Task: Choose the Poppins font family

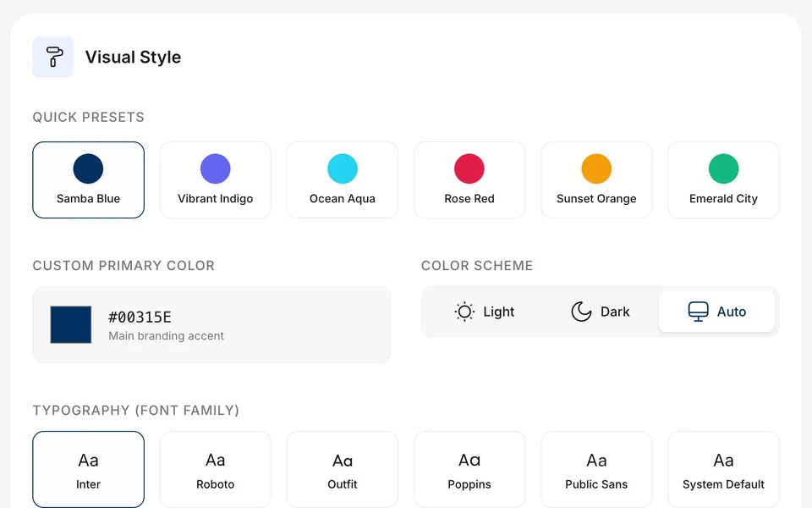Action: pos(469,470)
